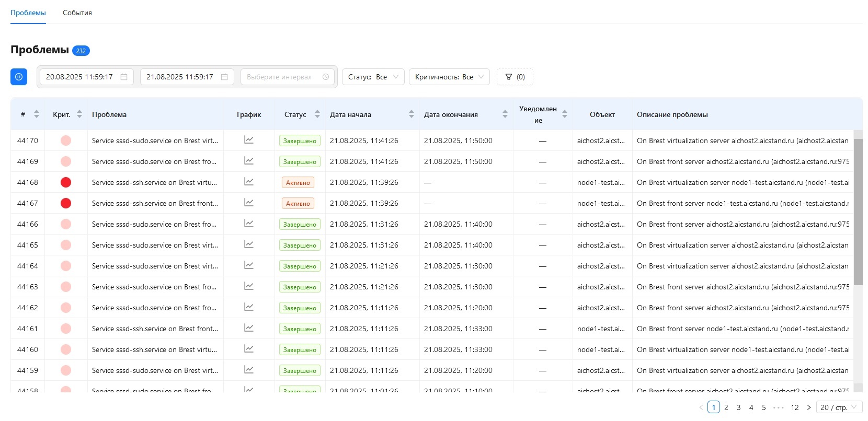Sort table by # column
The image size is (868, 421).
[36, 114]
